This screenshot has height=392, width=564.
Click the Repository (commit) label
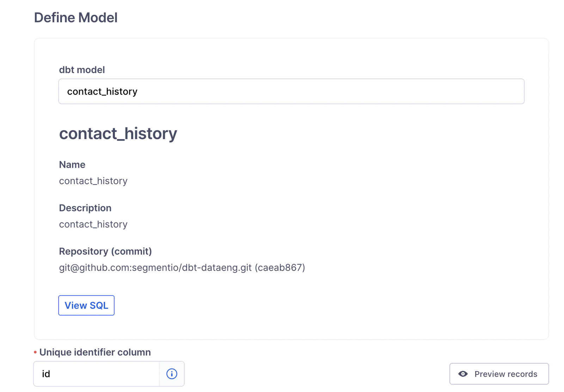point(105,251)
